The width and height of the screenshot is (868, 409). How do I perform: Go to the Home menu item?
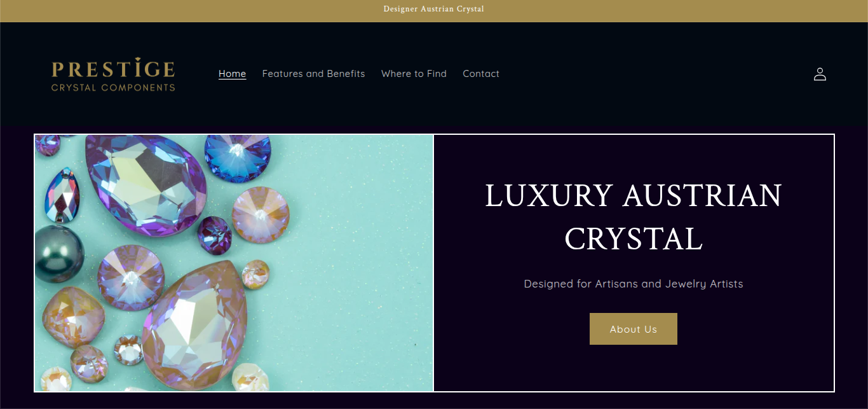click(232, 74)
